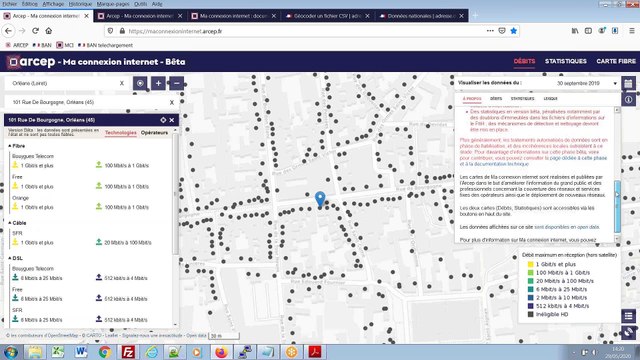Close the 101 Rue De Bourgogne info panel
Screen dimensions: 640x360
point(172,120)
